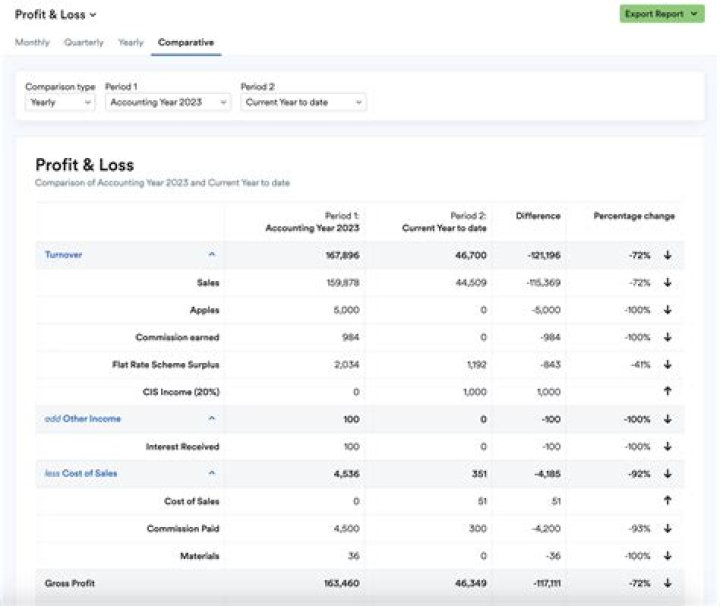
Task: Switch to the Quarterly tab
Action: [84, 43]
